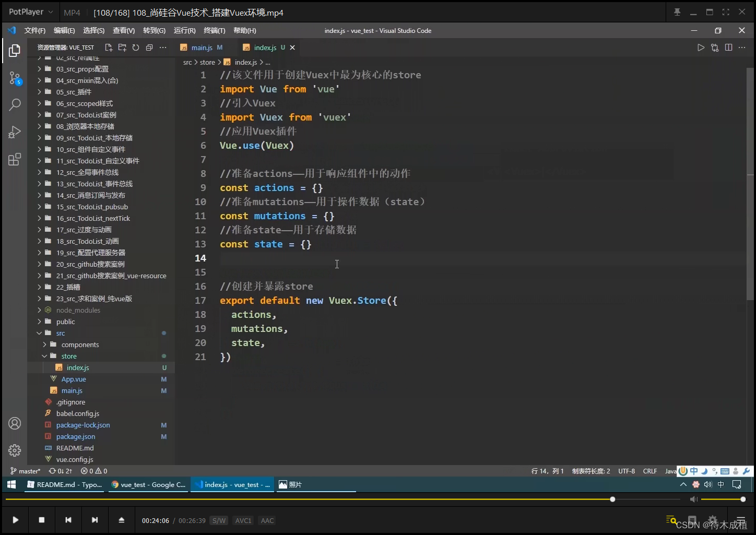Toggle S/W decoder indicator
The width and height of the screenshot is (756, 535).
click(x=219, y=520)
